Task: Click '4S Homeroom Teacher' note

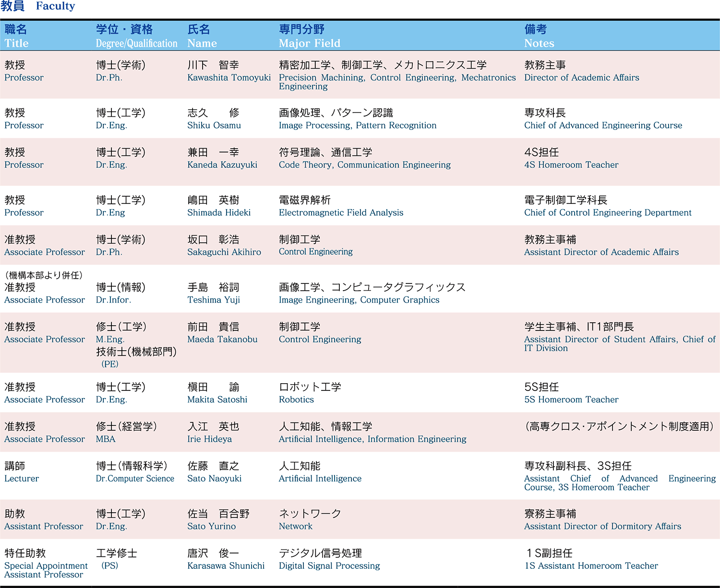Action: [x=571, y=165]
